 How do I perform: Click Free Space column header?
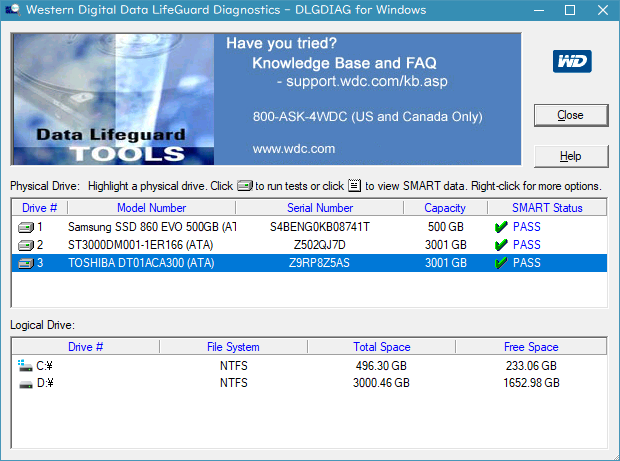pyautogui.click(x=531, y=347)
